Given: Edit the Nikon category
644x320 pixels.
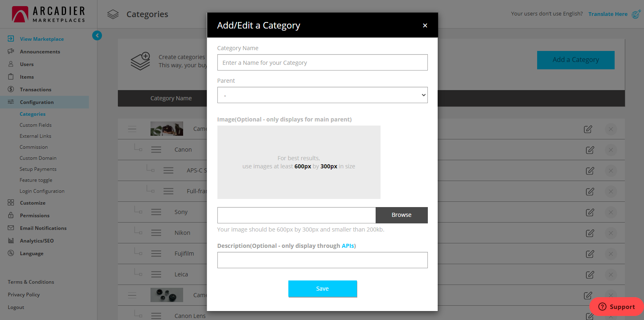Looking at the screenshot, I should pos(590,233).
